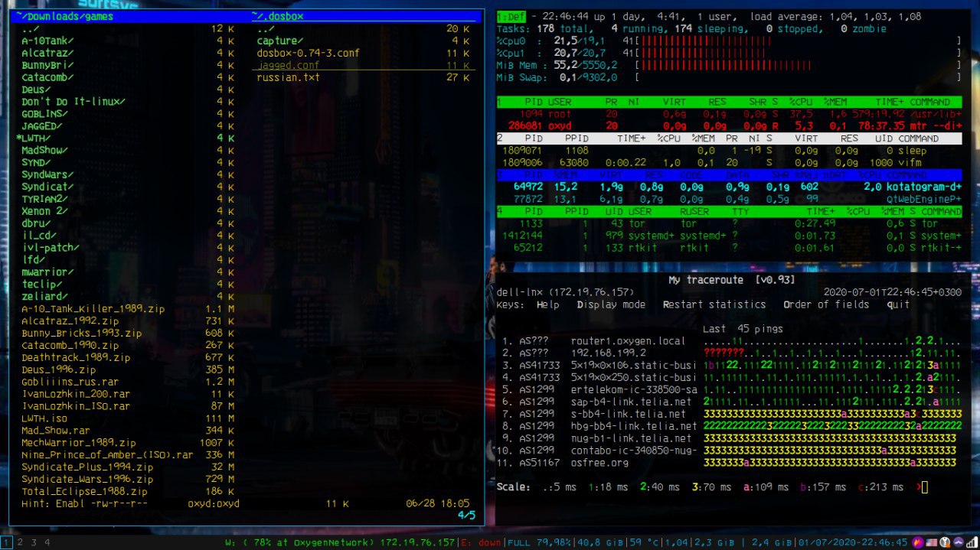
Task: Open the Help menu in mtr
Action: pyautogui.click(x=547, y=304)
